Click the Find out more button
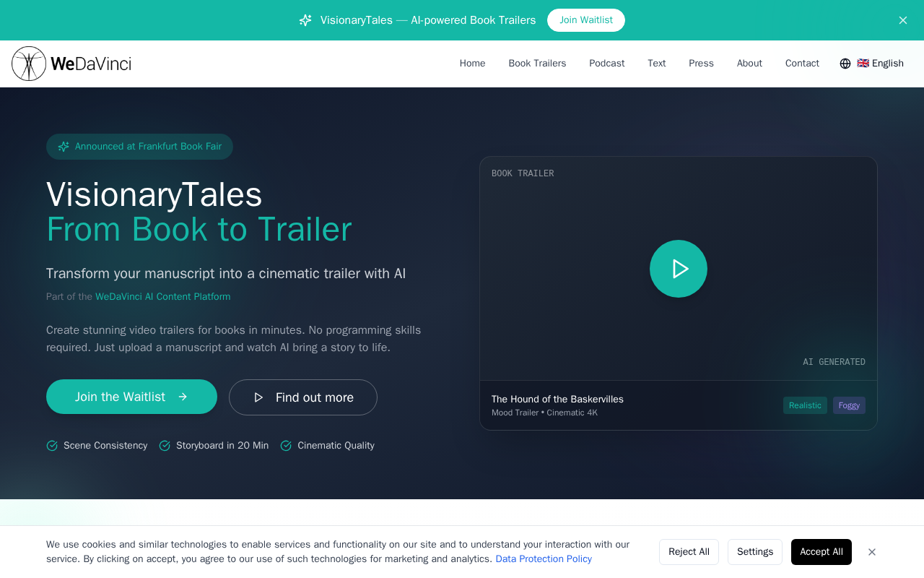 click(303, 397)
